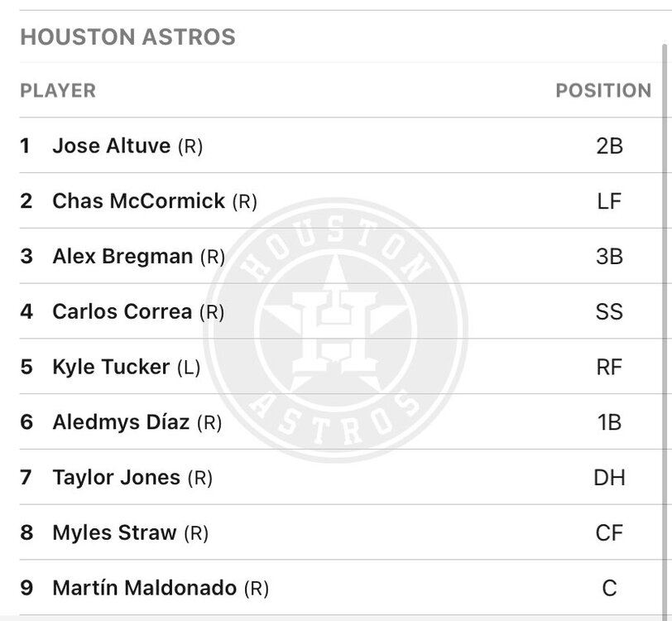
Task: Click the 2B position for Altuve
Action: [609, 147]
